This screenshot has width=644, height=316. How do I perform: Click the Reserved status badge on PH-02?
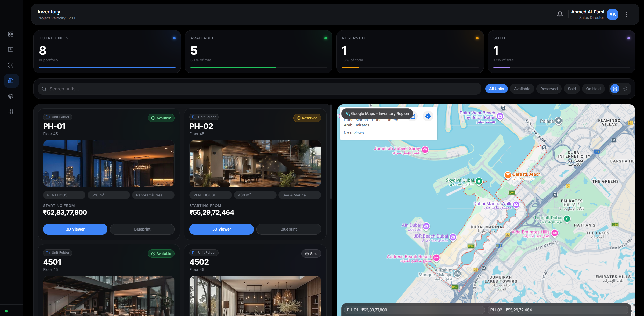(307, 118)
